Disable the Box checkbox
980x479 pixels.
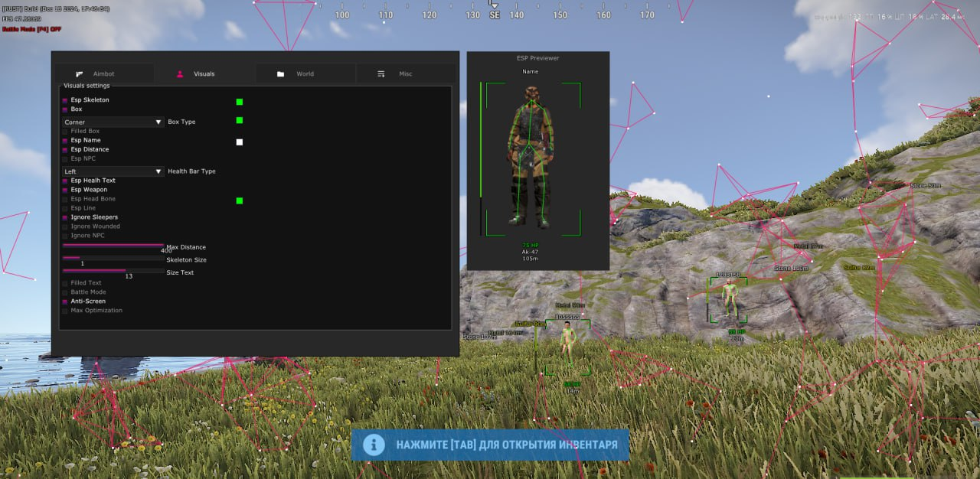(x=65, y=109)
